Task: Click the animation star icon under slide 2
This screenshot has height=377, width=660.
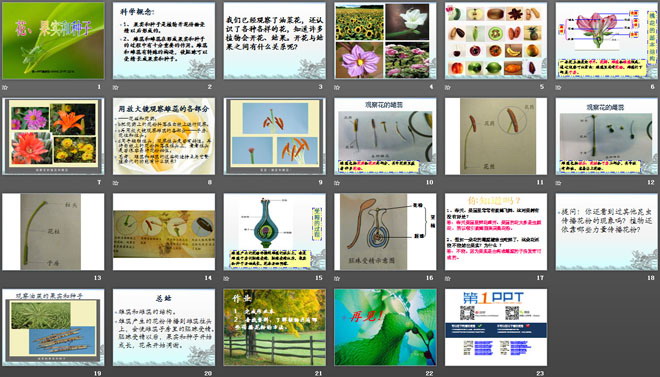Action: 116,87
